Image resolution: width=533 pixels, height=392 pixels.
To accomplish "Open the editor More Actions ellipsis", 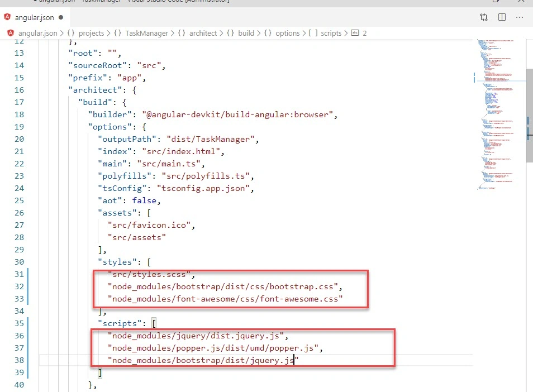I will [x=520, y=17].
